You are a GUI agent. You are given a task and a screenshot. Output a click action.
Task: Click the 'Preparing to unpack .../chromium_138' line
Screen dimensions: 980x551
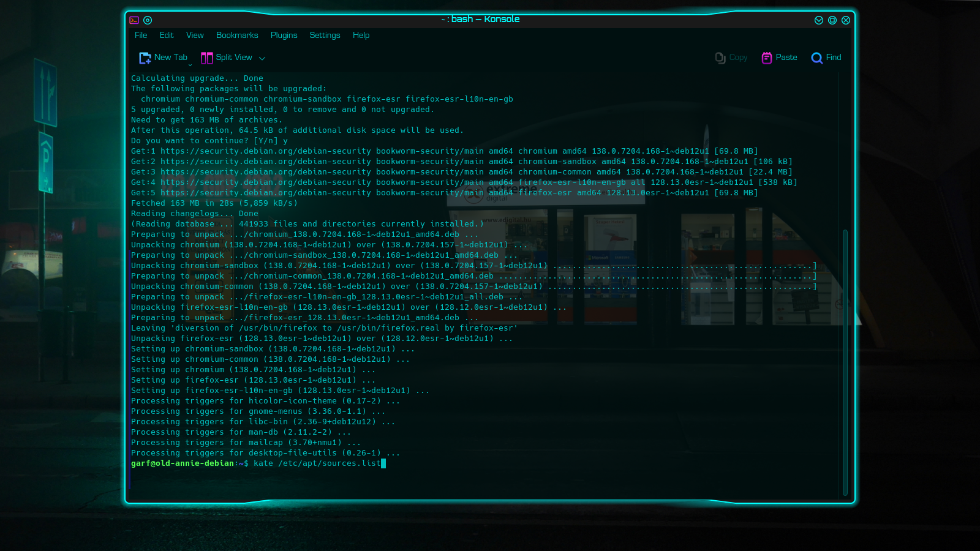(x=305, y=234)
